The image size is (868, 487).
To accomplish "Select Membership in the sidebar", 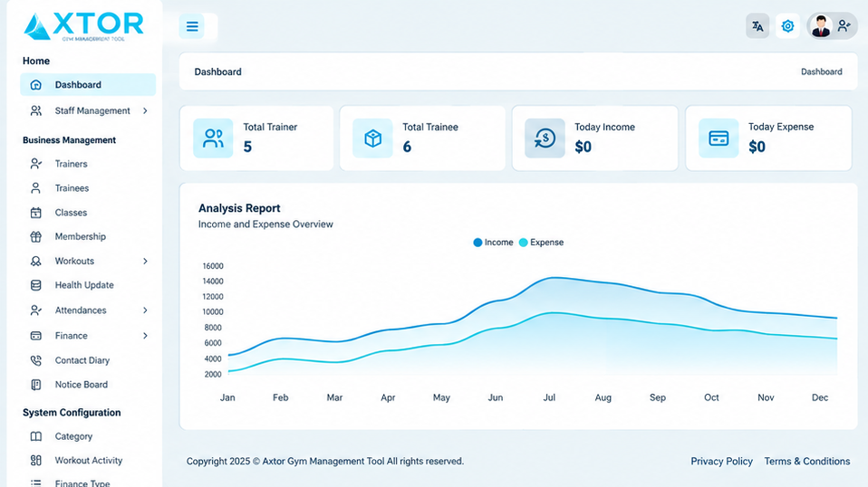I will click(x=81, y=236).
